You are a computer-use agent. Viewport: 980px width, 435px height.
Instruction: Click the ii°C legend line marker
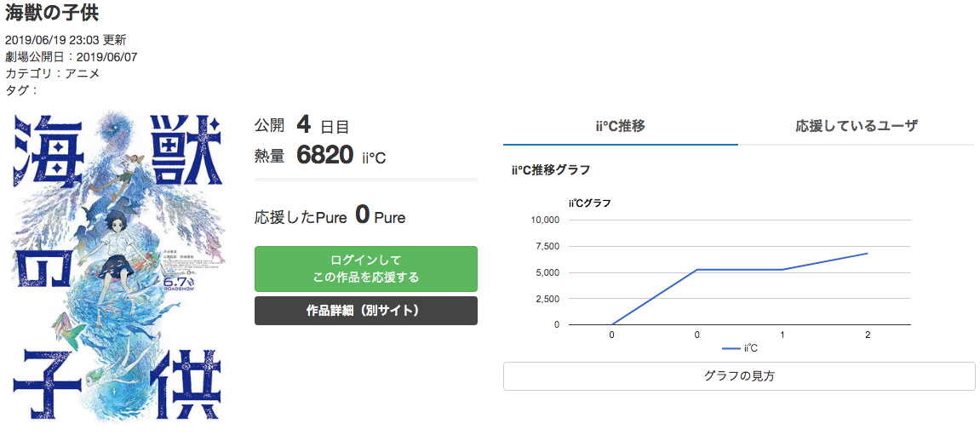click(731, 349)
